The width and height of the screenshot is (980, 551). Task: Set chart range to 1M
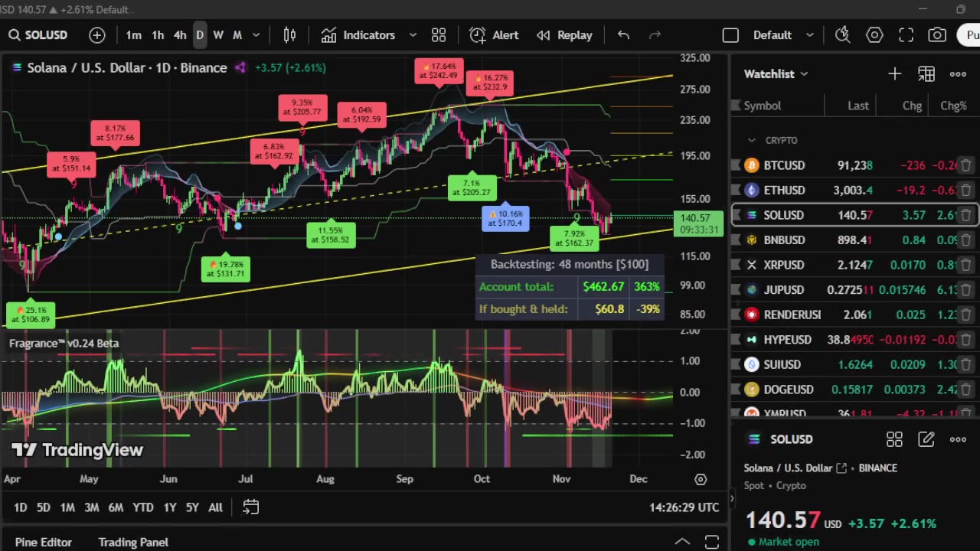click(67, 507)
